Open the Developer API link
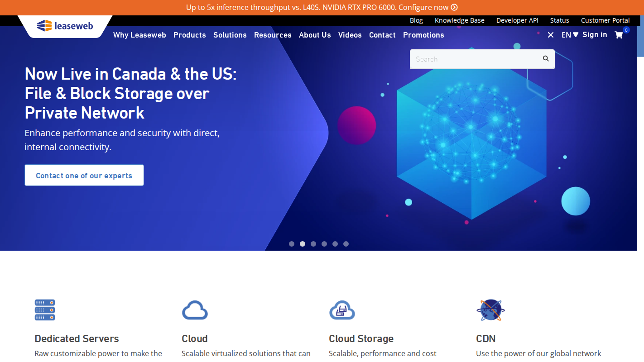This screenshot has width=644, height=362. [517, 20]
